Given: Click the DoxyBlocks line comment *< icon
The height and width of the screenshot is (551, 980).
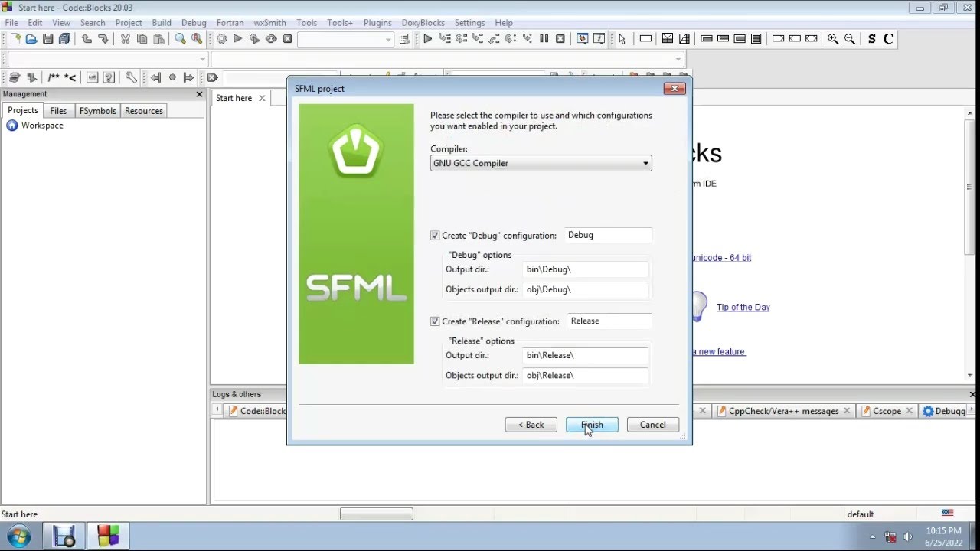Looking at the screenshot, I should coord(70,77).
